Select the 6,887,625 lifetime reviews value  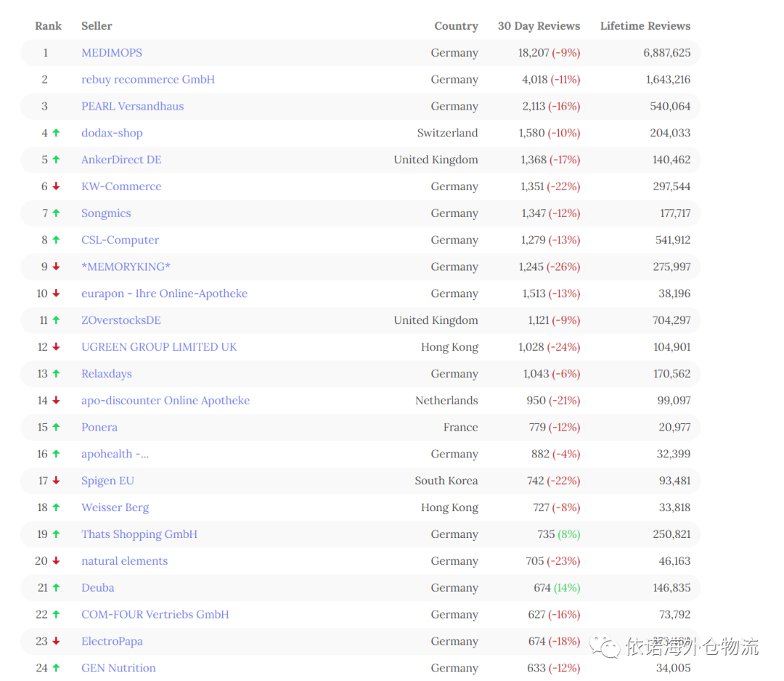pyautogui.click(x=667, y=53)
